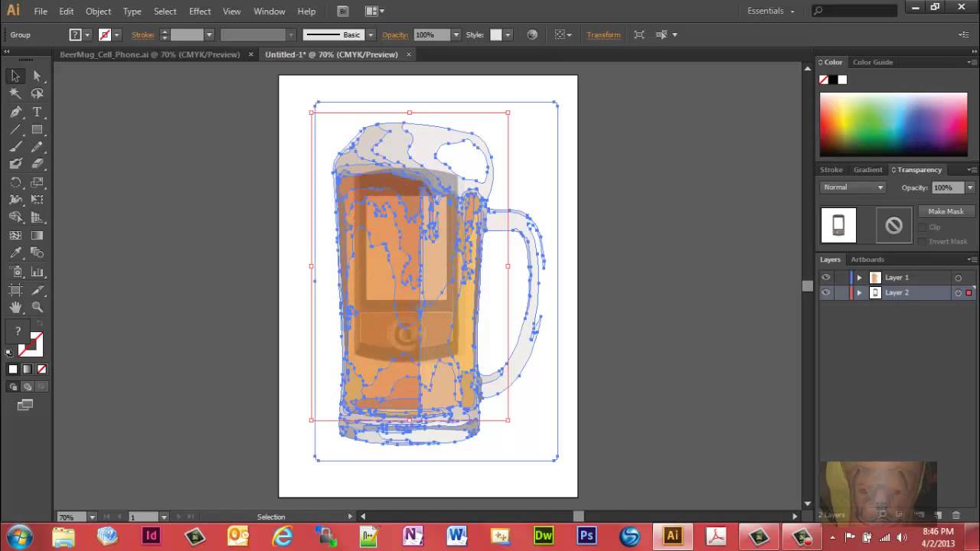Choose the Magic Wand tool
The image size is (980, 551).
[x=15, y=93]
